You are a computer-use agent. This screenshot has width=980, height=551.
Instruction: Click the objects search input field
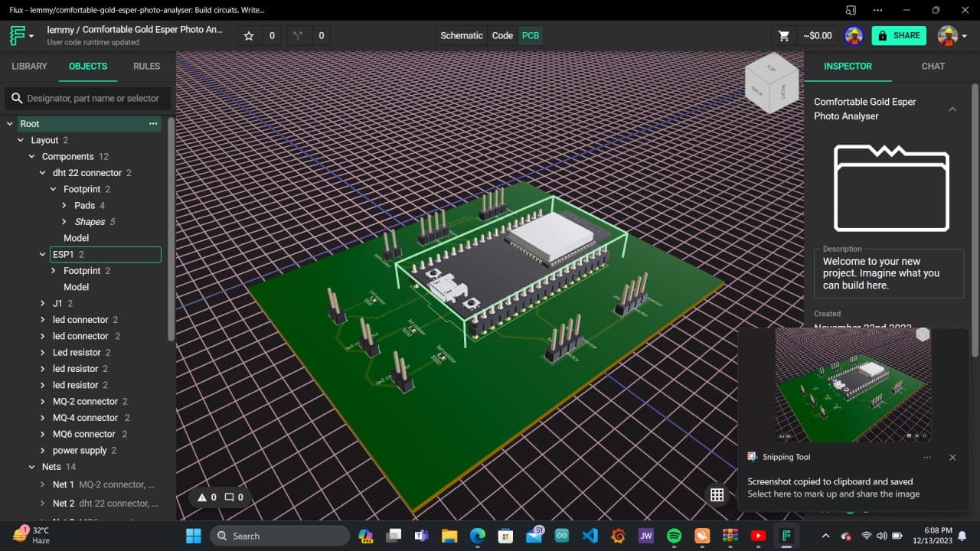click(92, 98)
